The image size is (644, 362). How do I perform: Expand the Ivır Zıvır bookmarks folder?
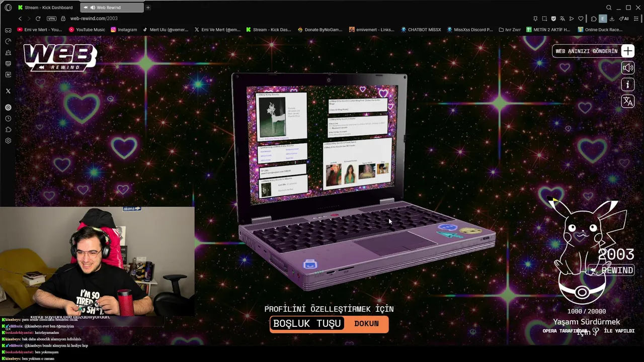[x=510, y=30]
